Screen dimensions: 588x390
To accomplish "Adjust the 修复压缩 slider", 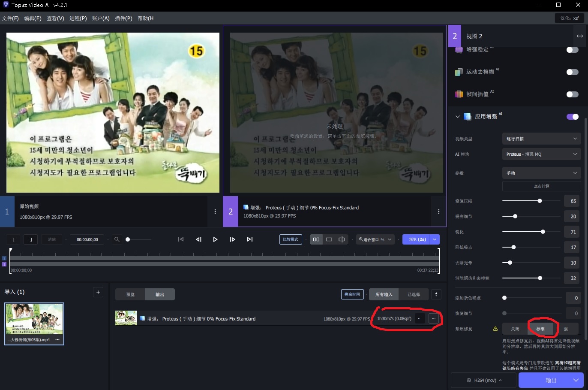I will click(x=532, y=201).
